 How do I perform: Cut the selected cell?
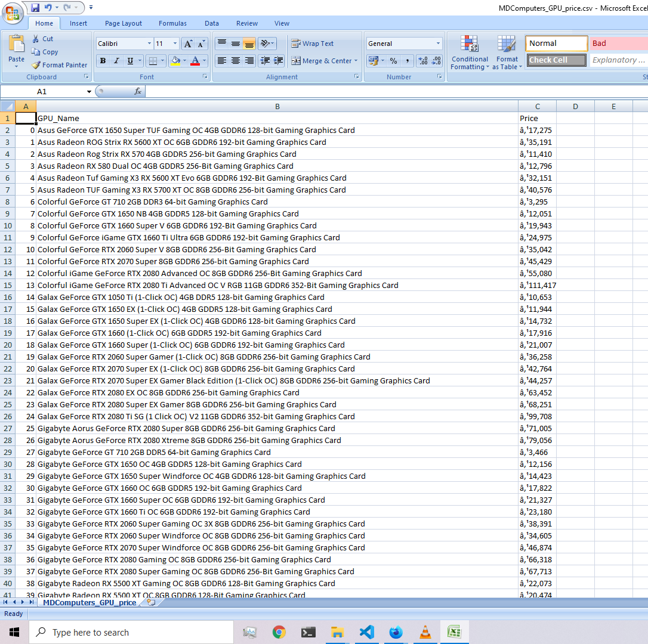pos(42,39)
